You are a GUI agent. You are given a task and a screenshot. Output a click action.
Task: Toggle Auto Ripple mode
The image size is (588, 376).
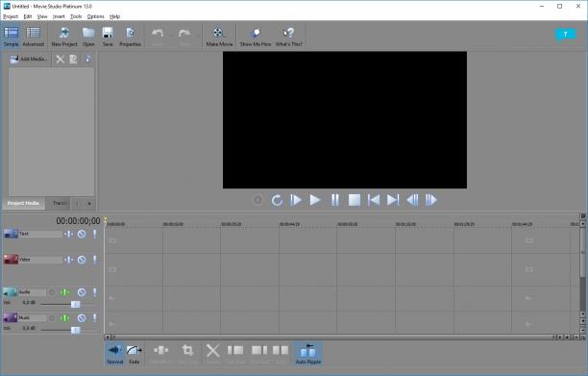pos(307,354)
